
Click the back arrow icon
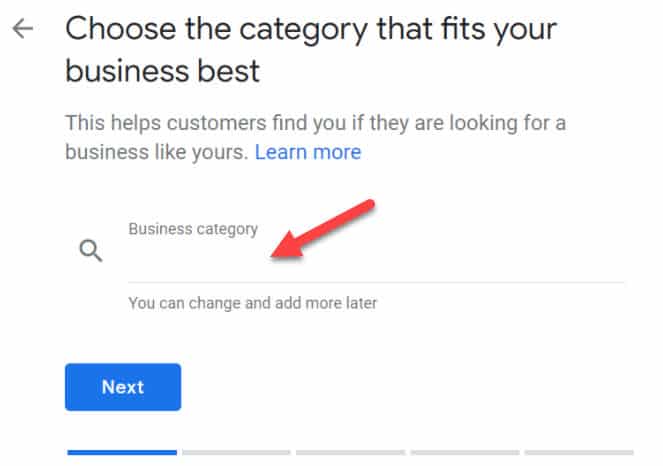tap(21, 28)
